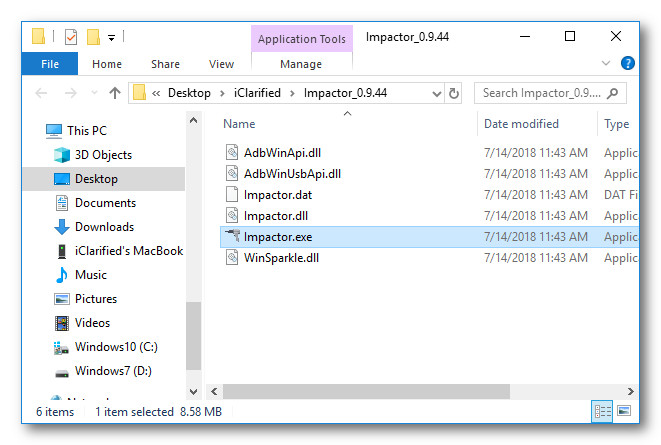Open the address bar history dropdown
This screenshot has width=661, height=445.
(x=436, y=93)
